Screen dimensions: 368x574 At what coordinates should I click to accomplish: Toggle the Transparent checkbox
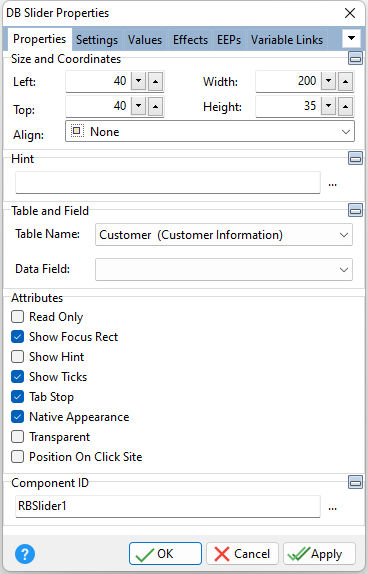pyautogui.click(x=17, y=437)
